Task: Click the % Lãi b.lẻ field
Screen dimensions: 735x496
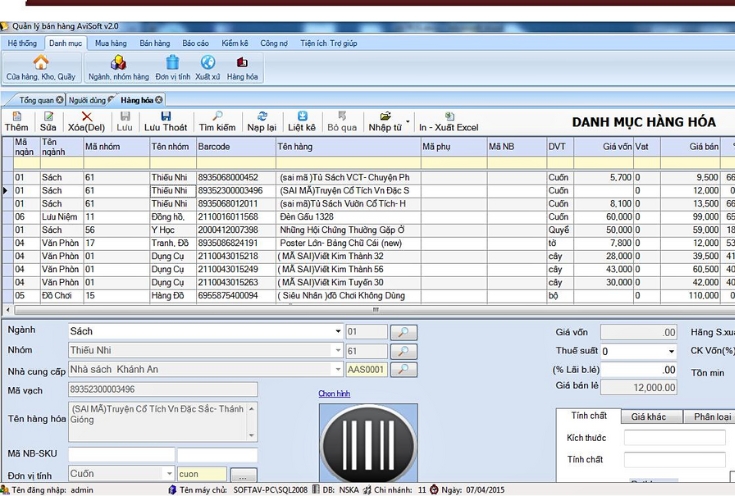Action: (639, 370)
